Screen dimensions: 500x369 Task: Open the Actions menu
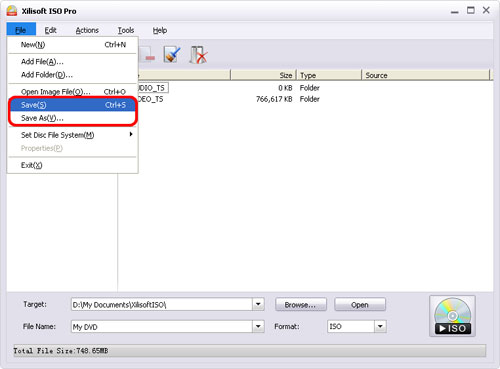click(x=87, y=30)
